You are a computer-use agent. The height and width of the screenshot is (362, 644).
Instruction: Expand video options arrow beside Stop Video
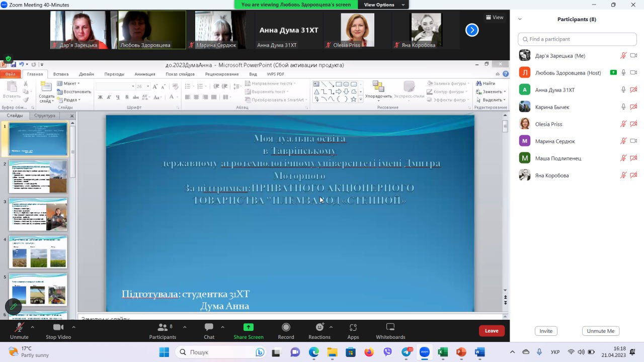74,327
